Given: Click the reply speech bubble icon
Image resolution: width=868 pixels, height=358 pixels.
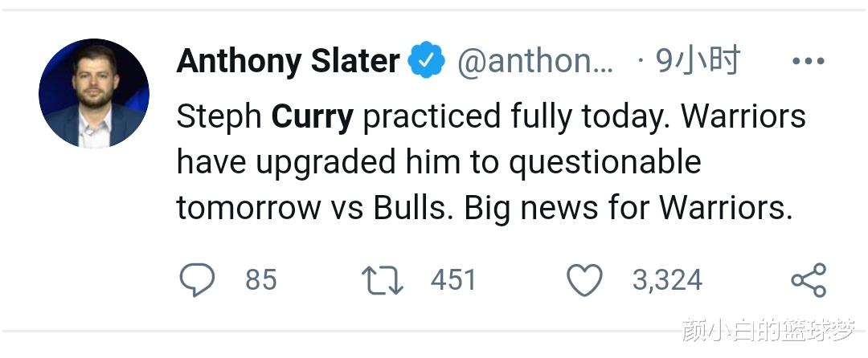Looking at the screenshot, I should [197, 280].
